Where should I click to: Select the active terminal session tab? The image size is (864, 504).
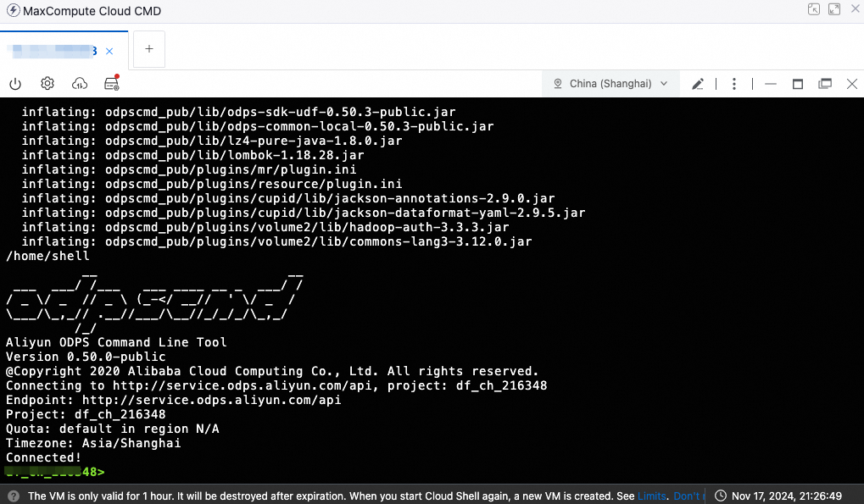pos(53,51)
